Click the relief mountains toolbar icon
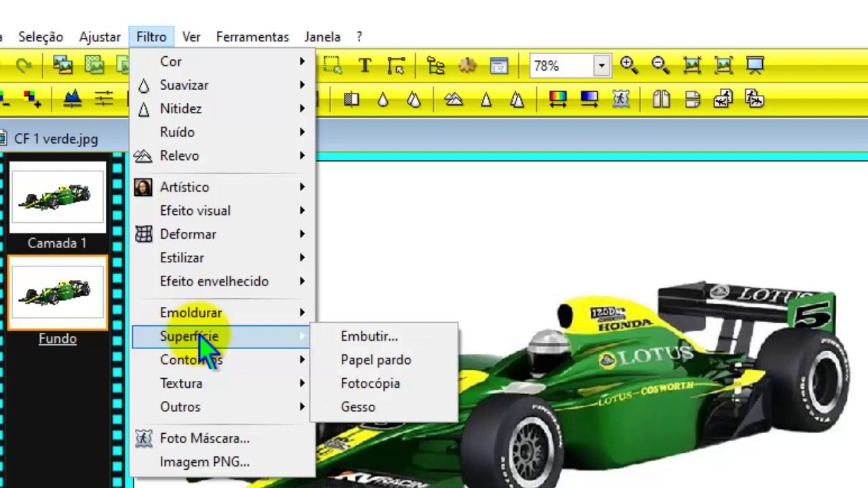Viewport: 868px width, 488px height. tap(454, 100)
